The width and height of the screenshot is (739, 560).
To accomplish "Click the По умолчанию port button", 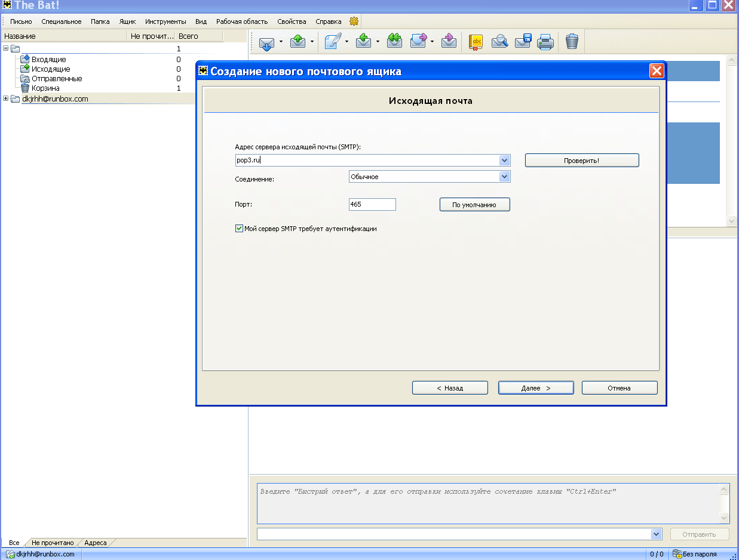I will 474,205.
